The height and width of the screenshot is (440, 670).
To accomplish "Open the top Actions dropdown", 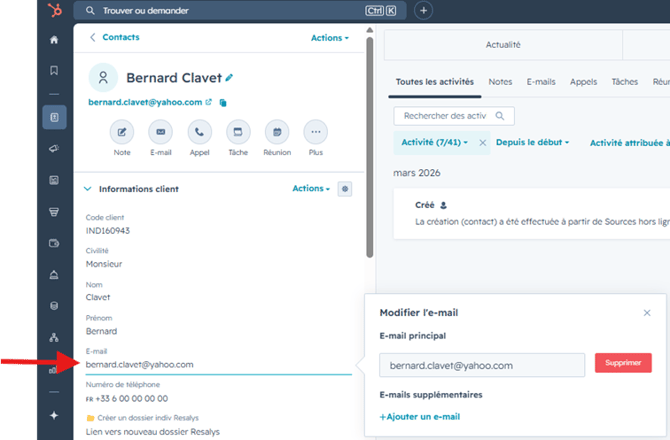I will coord(329,38).
